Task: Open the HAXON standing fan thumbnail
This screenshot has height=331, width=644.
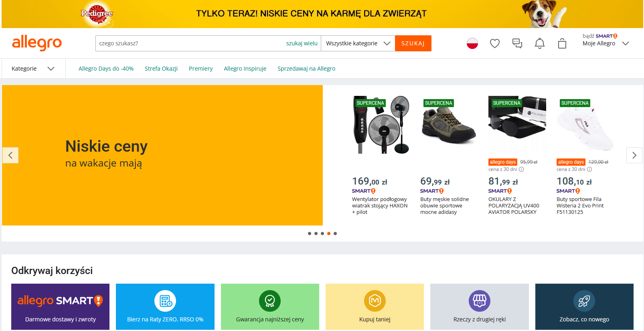Action: (381, 125)
